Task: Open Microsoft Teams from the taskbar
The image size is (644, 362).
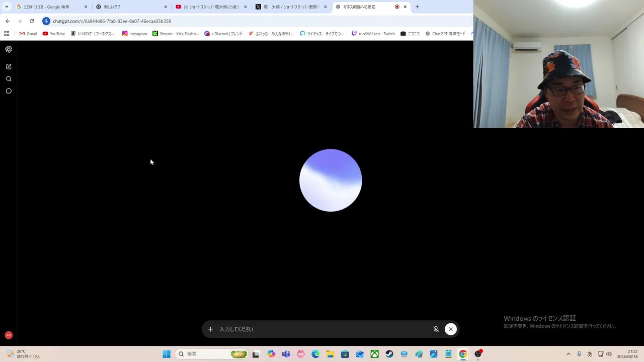Action: click(x=286, y=354)
